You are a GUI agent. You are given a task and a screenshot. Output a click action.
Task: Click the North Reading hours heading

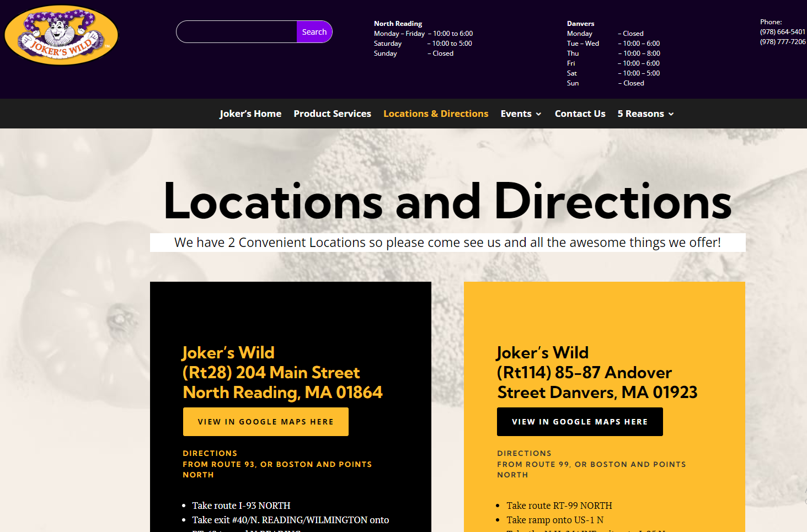[398, 24]
